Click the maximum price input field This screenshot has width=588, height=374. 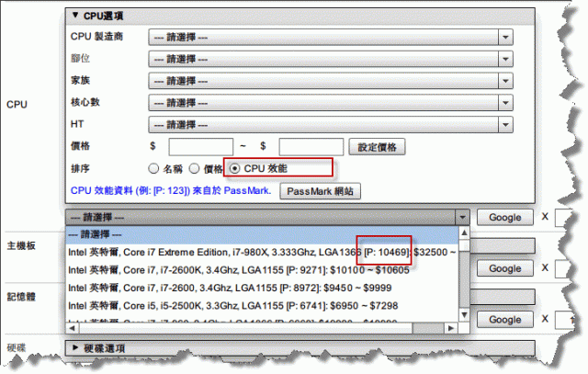pyautogui.click(x=311, y=147)
